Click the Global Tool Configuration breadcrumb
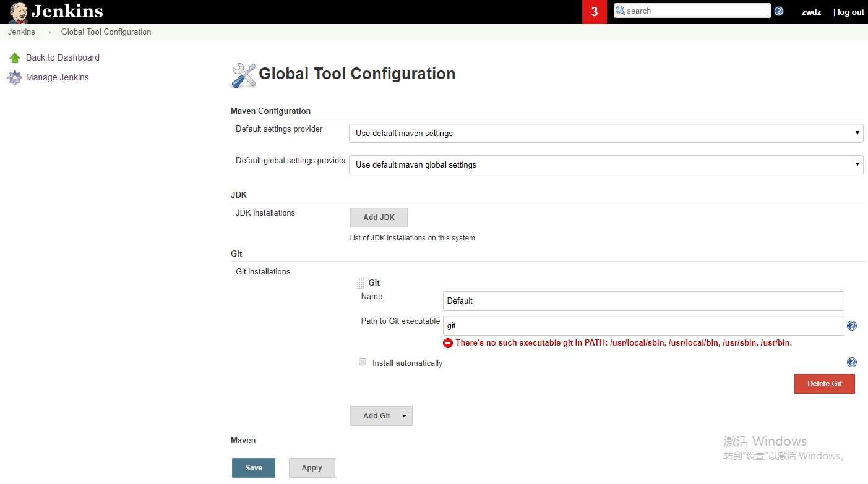This screenshot has height=484, width=868. [x=106, y=32]
